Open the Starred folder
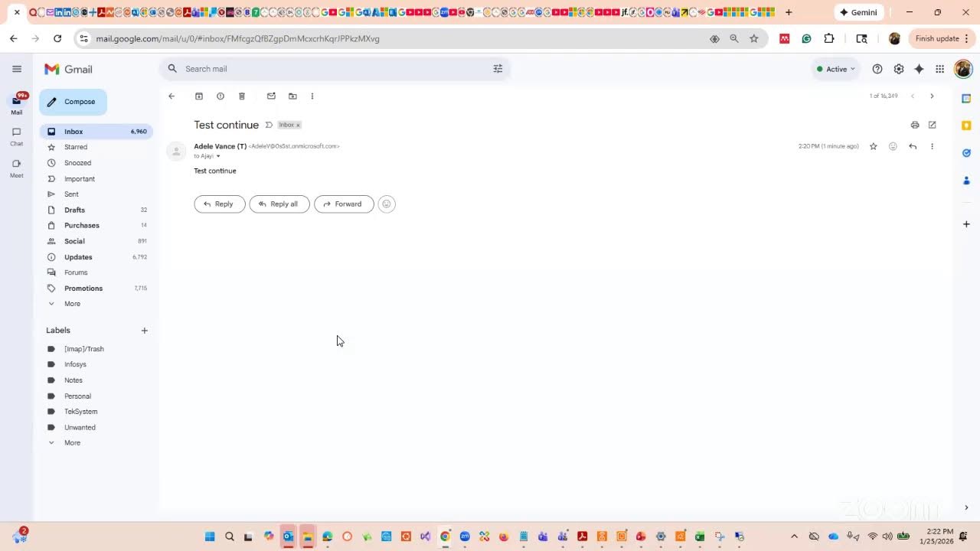980x551 pixels. (96, 147)
